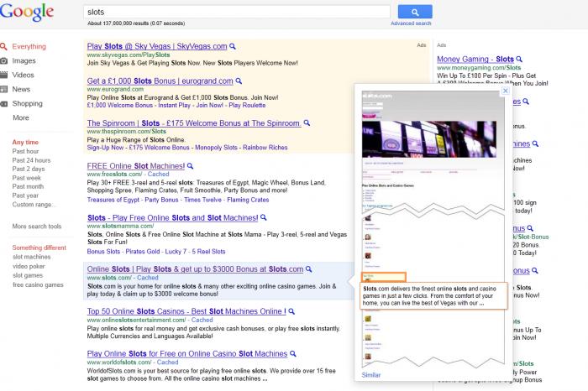
Task: Open the Money Gaming Slots ad
Action: (475, 60)
